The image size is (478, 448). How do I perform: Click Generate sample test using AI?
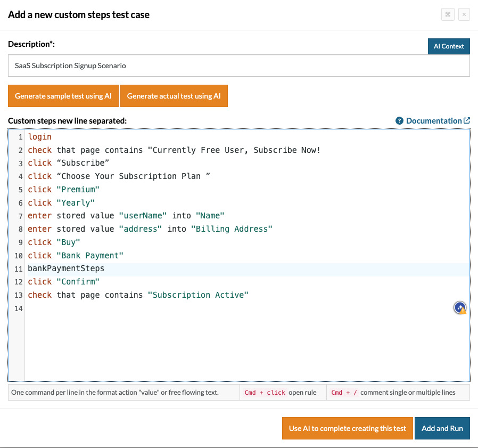click(63, 96)
